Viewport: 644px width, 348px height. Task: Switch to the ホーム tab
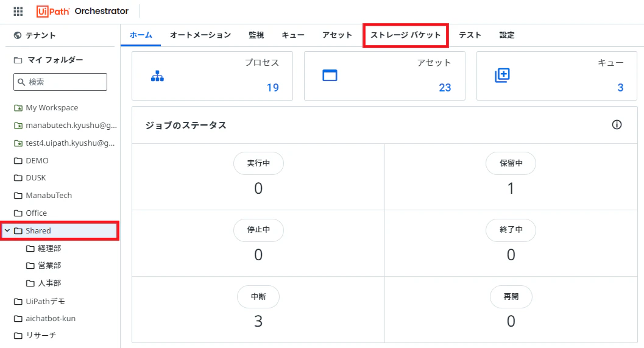tap(141, 35)
